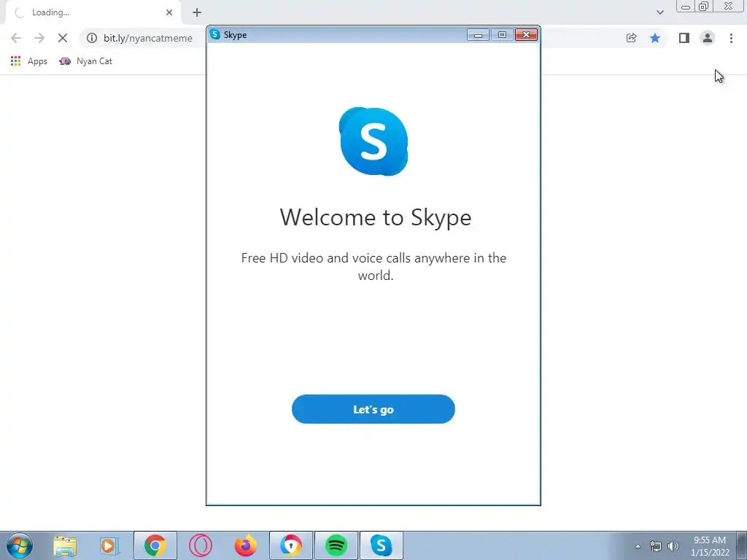Open Chrome side panel
This screenshot has height=560, width=747.
pyautogui.click(x=684, y=38)
